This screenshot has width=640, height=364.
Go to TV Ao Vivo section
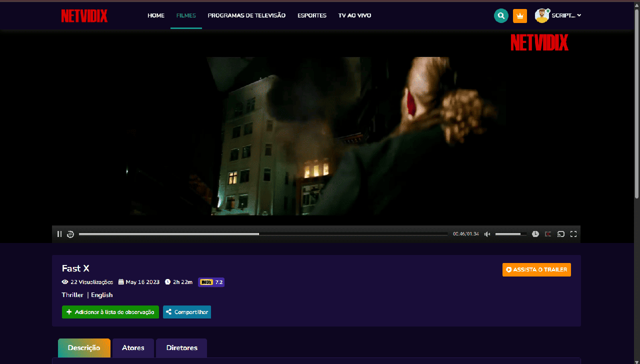pyautogui.click(x=354, y=15)
